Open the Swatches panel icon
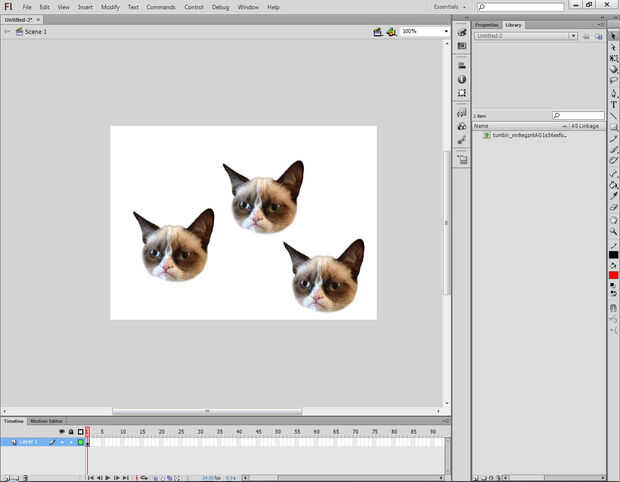 [461, 46]
